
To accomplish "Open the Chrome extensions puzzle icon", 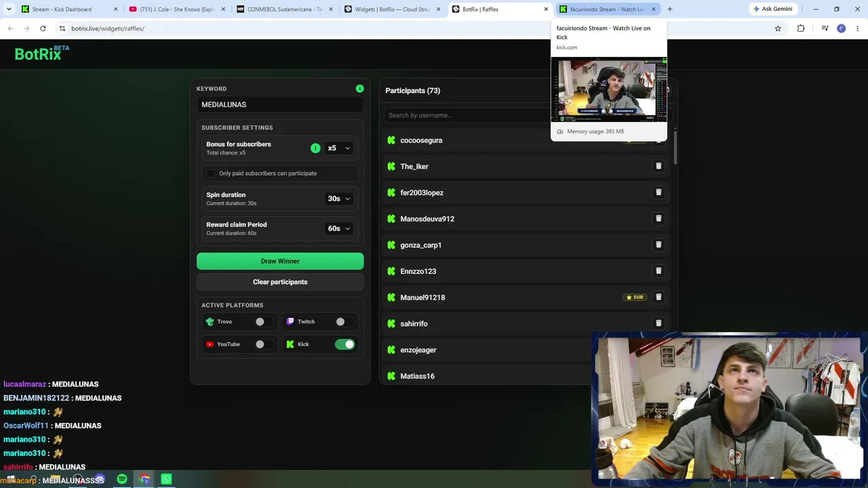I will click(x=801, y=28).
